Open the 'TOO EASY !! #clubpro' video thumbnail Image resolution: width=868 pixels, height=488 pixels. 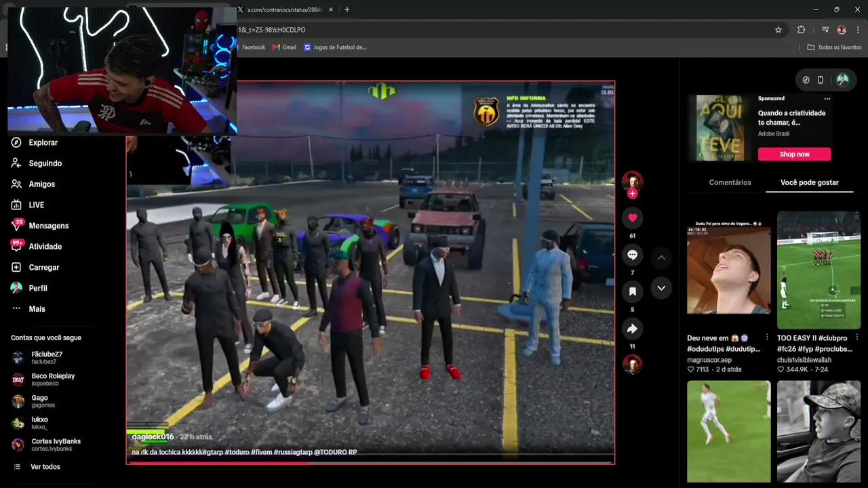click(x=818, y=270)
